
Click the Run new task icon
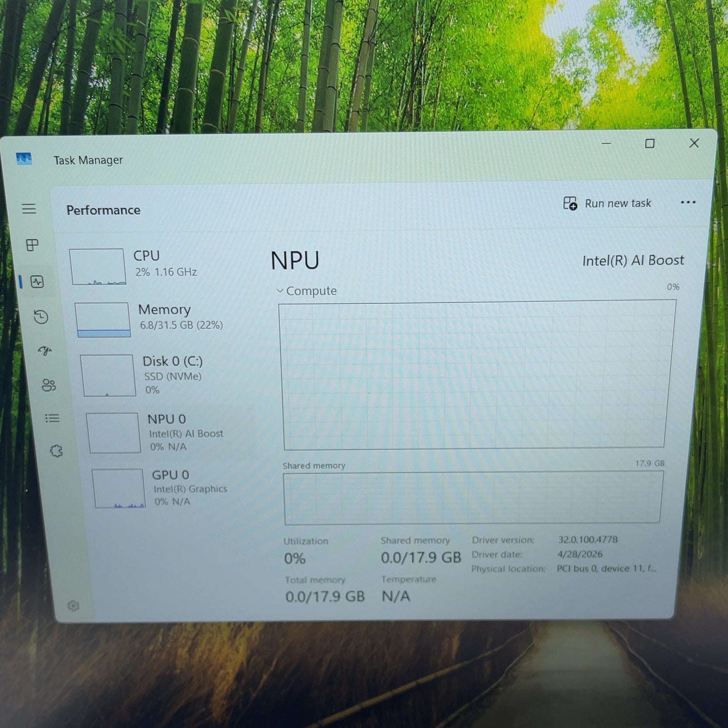tap(570, 203)
